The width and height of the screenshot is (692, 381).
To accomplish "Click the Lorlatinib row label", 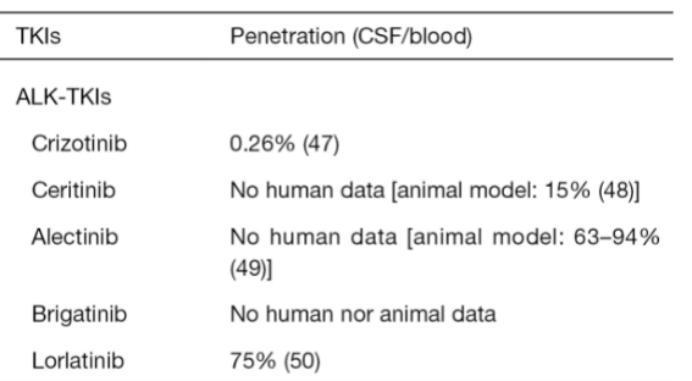I will pos(78,361).
